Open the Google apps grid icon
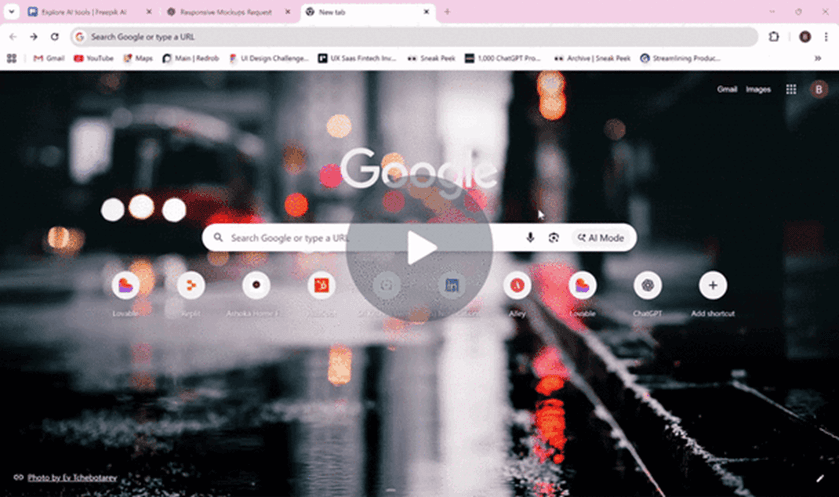Image resolution: width=839 pixels, height=497 pixels. pyautogui.click(x=791, y=89)
